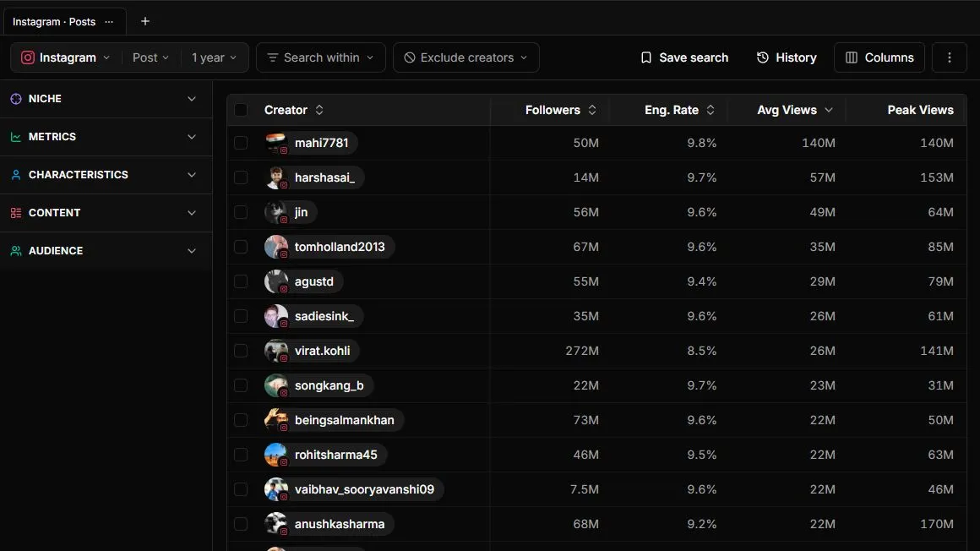Click the Metrics chart icon
Viewport: 980px width, 551px height.
coord(16,137)
